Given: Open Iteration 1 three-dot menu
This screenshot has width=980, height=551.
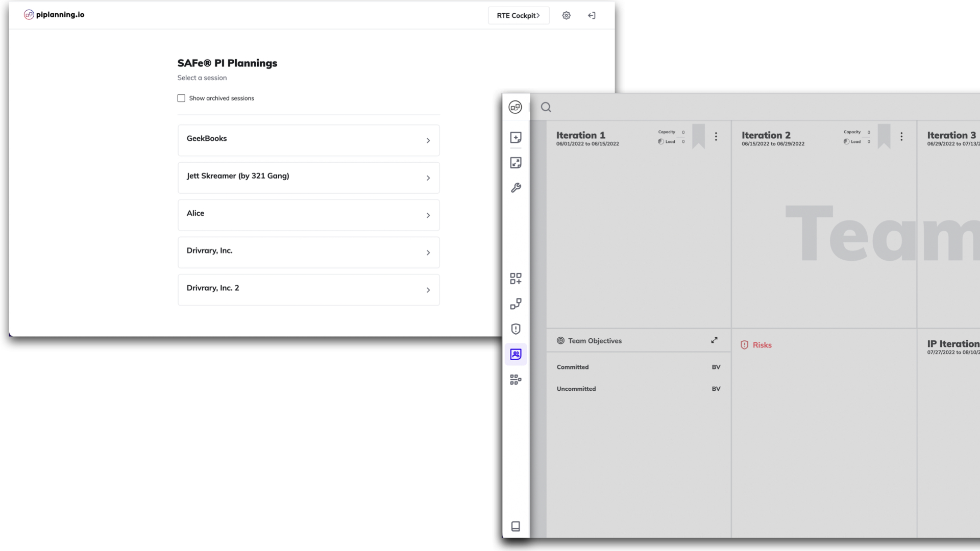Looking at the screenshot, I should coord(716,136).
